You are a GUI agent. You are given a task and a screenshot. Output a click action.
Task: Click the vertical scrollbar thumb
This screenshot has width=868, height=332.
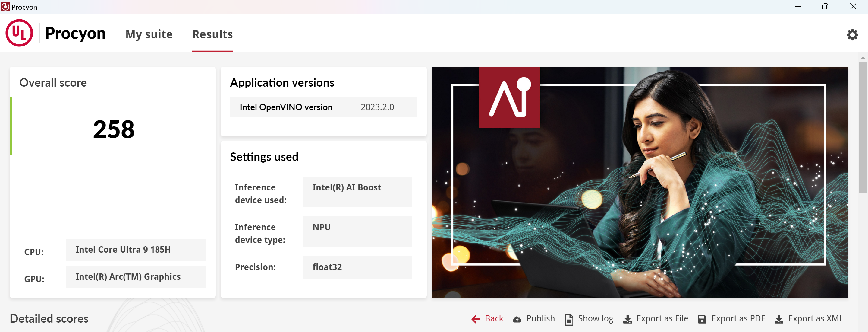(x=863, y=128)
